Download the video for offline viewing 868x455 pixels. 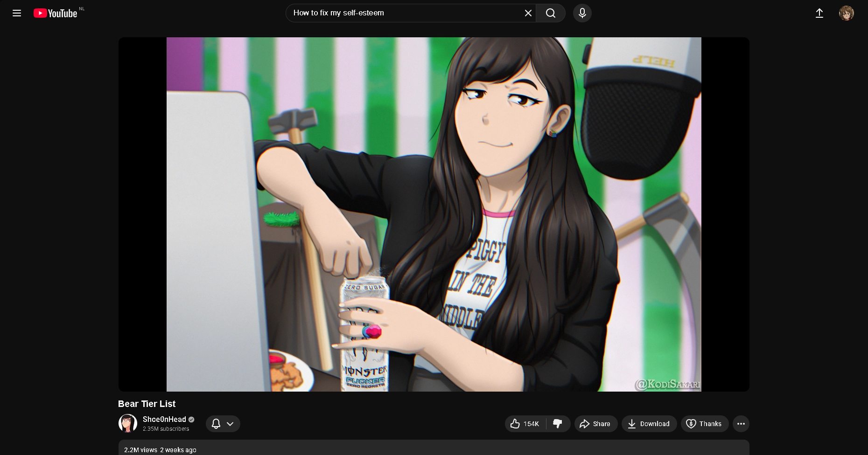coord(649,424)
